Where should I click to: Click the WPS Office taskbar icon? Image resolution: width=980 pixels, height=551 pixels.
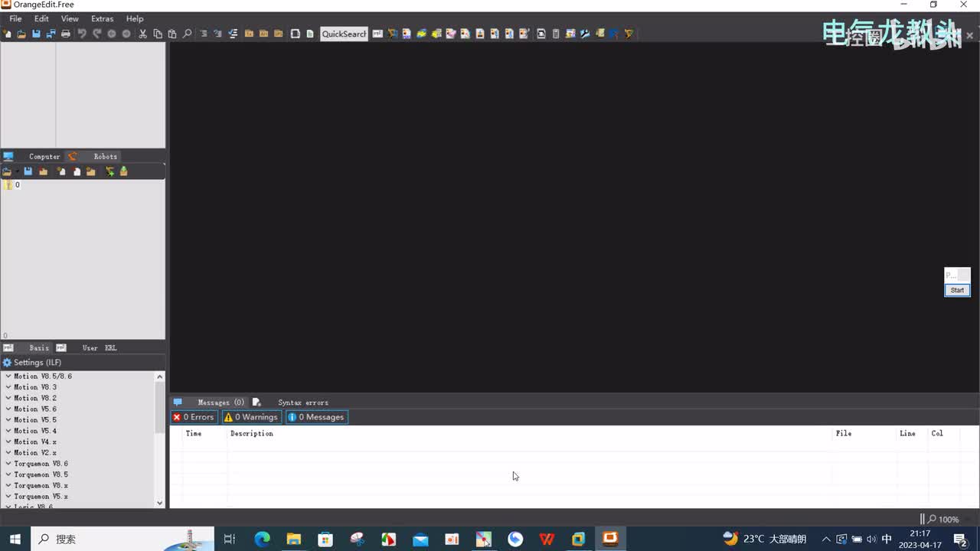(x=547, y=539)
